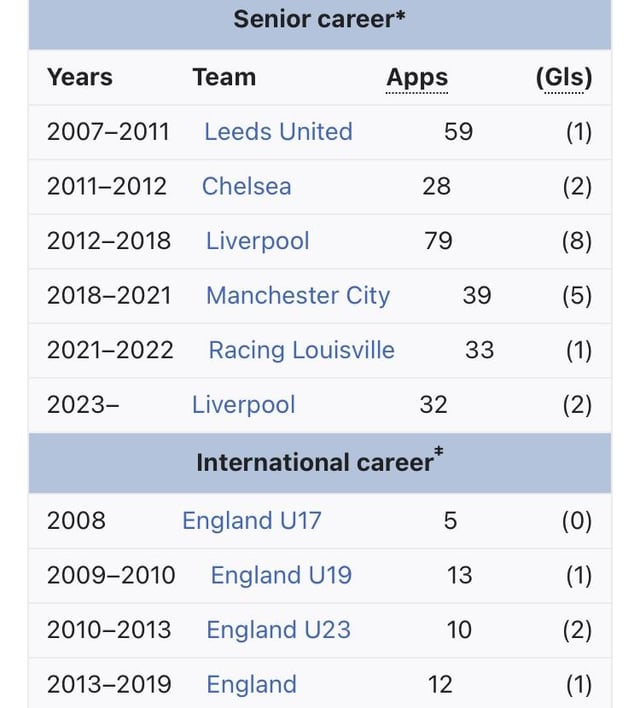Click the 2007–2011 years cell

[x=108, y=132]
